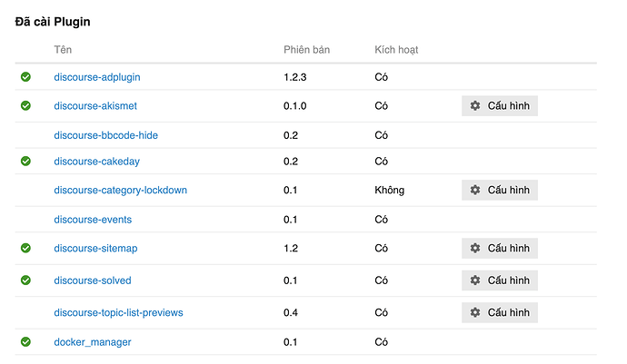Click Cấu hình button for discourse-sitemap
Image resolution: width=627 pixels, height=364 pixels.
coord(500,248)
